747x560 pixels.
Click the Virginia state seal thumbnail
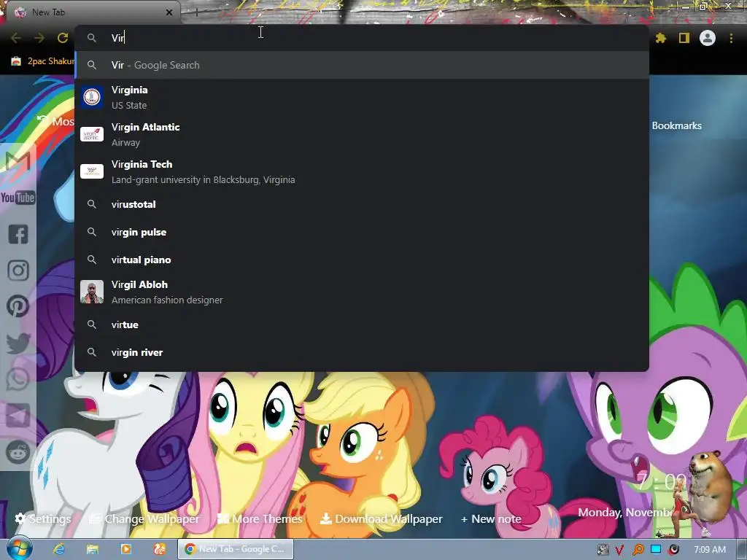click(x=92, y=97)
